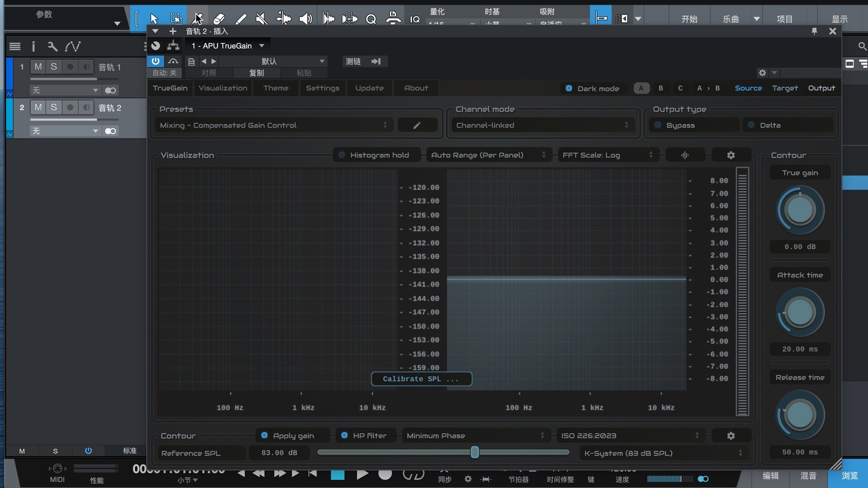Click the sidechain arrow icon

pos(376,61)
